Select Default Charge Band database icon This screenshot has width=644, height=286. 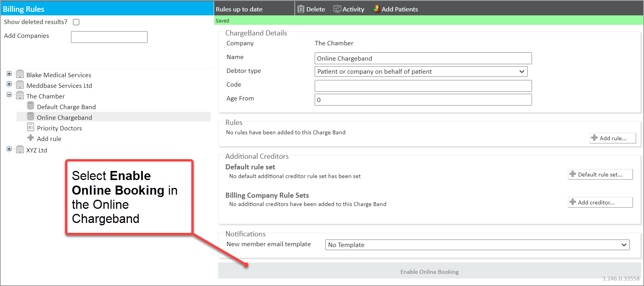point(30,106)
